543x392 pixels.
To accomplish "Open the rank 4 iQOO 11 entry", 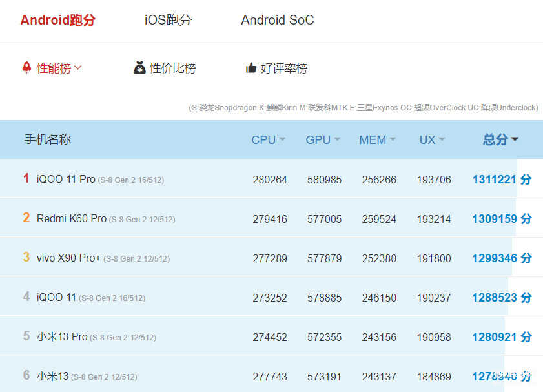I will pyautogui.click(x=56, y=298).
